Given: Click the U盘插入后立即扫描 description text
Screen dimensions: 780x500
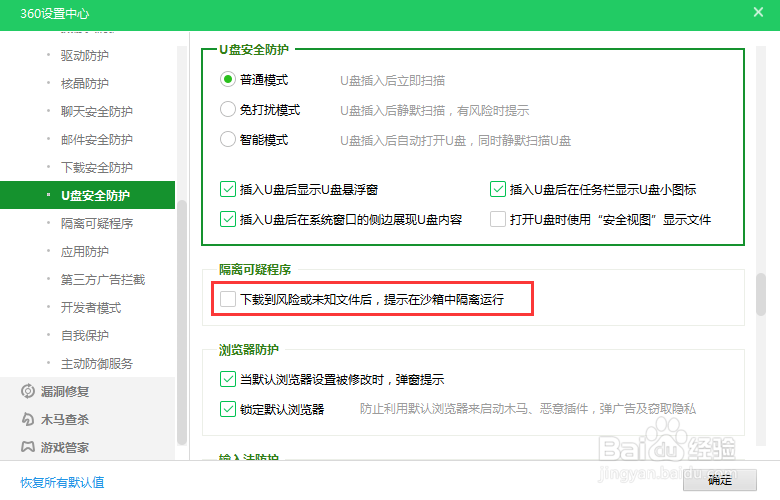Looking at the screenshot, I should (392, 81).
